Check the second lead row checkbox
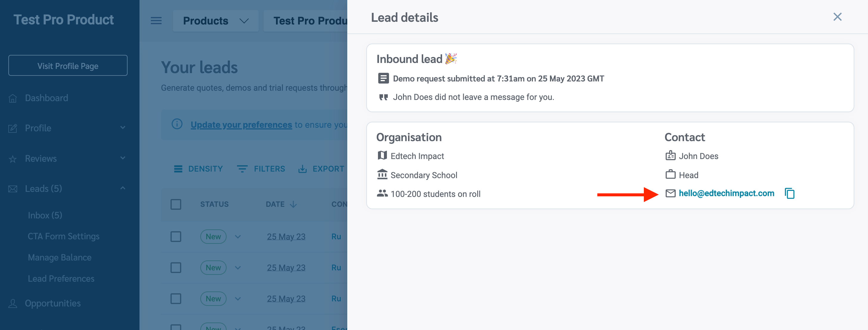The image size is (868, 330). coord(176,268)
